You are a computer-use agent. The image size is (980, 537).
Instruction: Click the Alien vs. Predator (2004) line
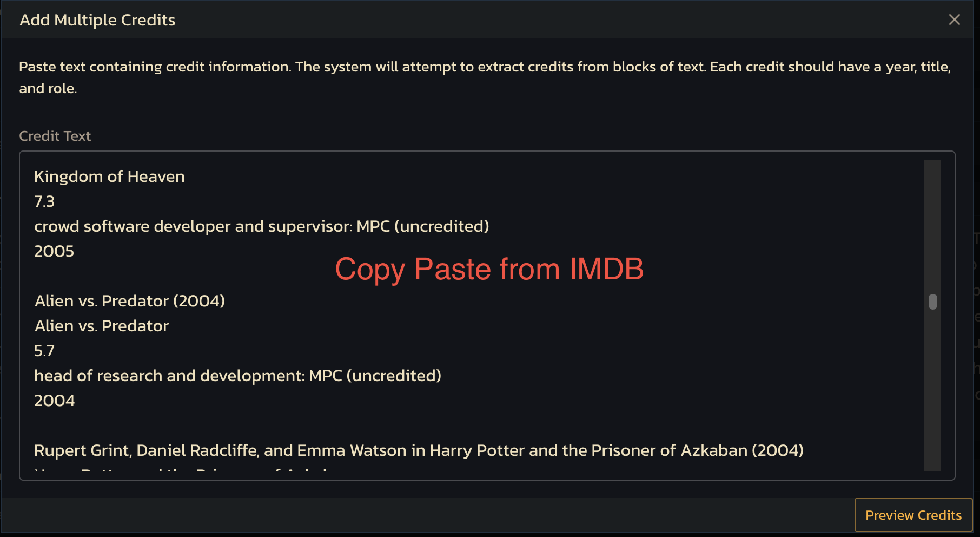point(130,301)
